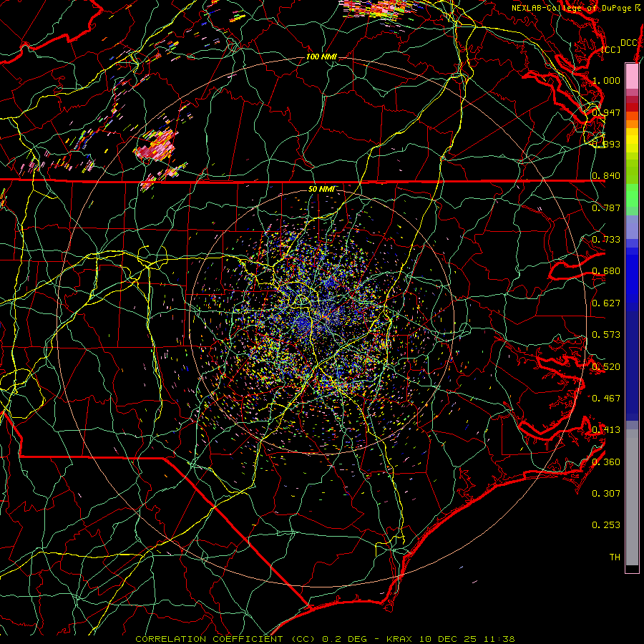Image resolution: width=644 pixels, height=644 pixels.
Task: Click the NEXLAB-College of DuPage label
Action: pos(572,8)
